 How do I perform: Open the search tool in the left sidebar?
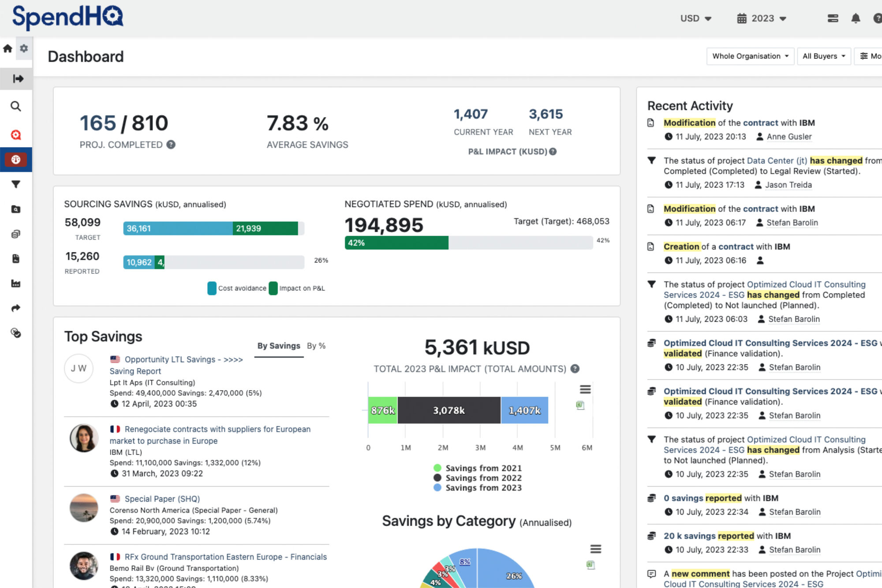[16, 106]
